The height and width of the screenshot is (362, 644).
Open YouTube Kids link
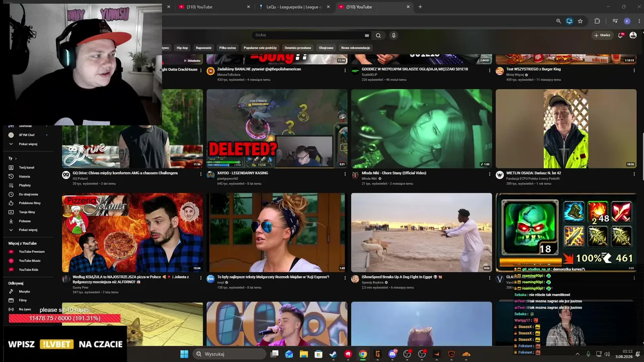pos(28,270)
